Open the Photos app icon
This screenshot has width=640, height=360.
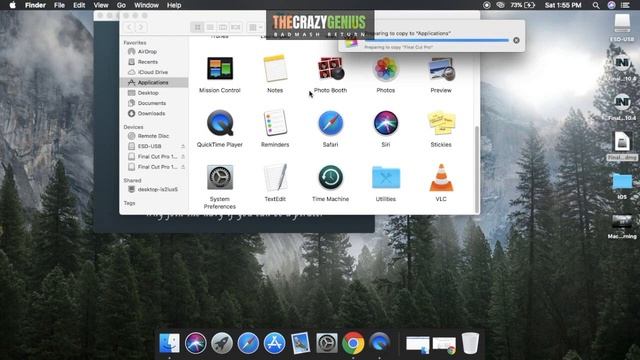tap(386, 68)
